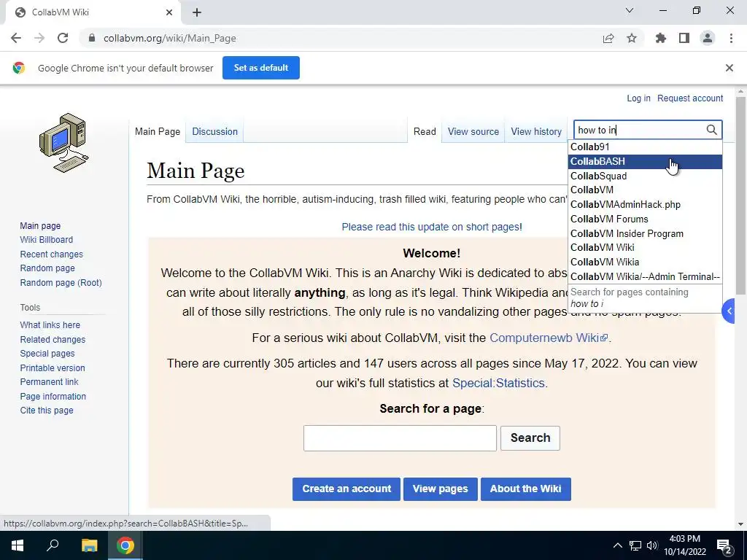Select the CollabVM Wikia/--Admin Terminal-- suggestion

click(x=645, y=276)
